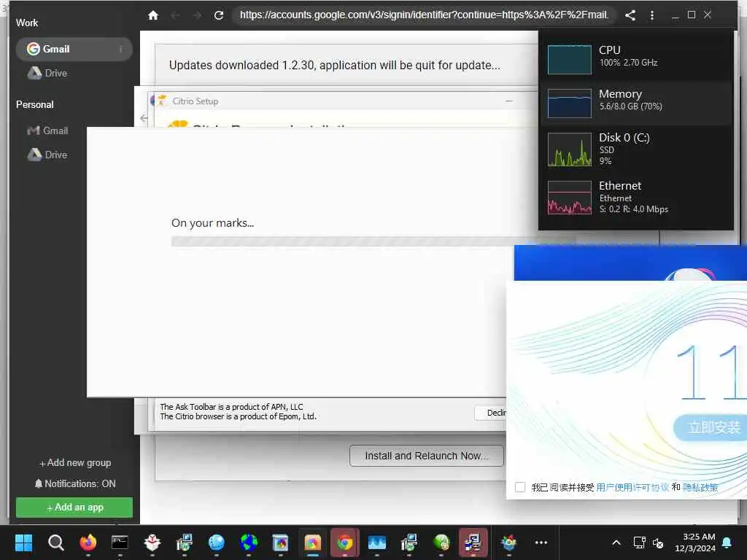747x560 pixels.
Task: Click the 立即安装 install button
Action: 711,427
